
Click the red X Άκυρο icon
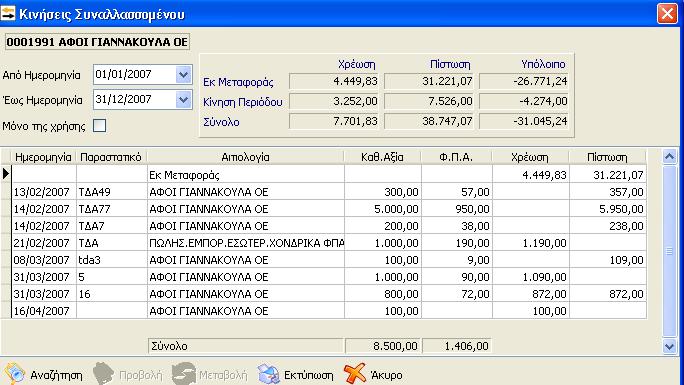tap(354, 374)
